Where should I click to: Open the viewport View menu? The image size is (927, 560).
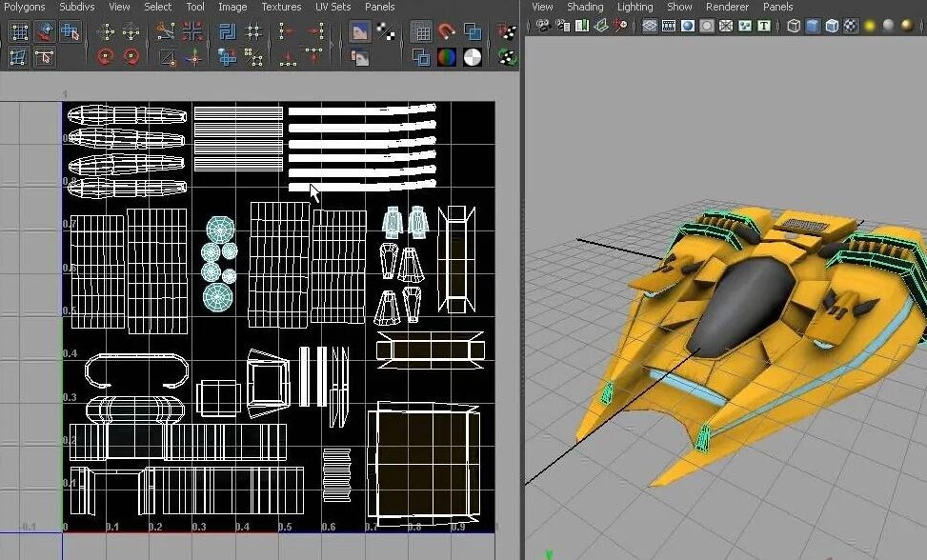click(x=542, y=7)
